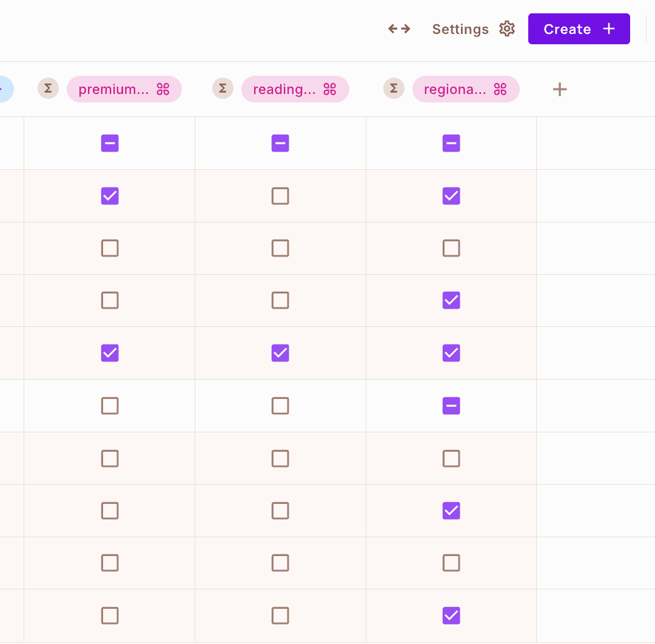This screenshot has height=644, width=655.
Task: Check the reading checkbox in sixth row
Action: (x=280, y=406)
